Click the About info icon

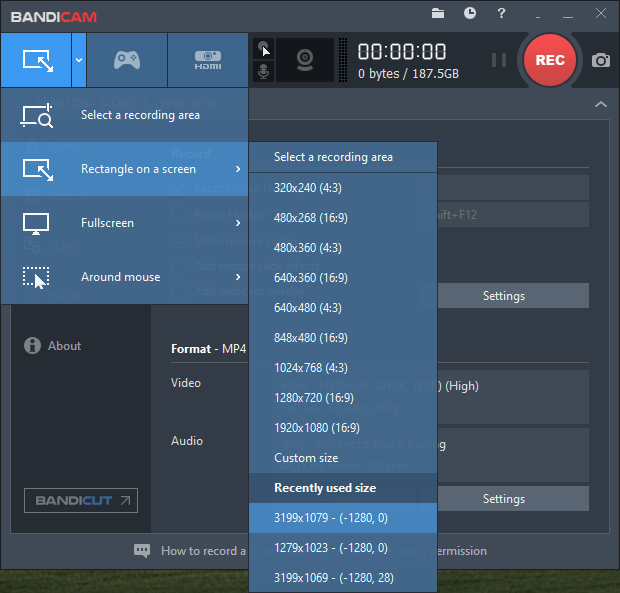pyautogui.click(x=32, y=346)
